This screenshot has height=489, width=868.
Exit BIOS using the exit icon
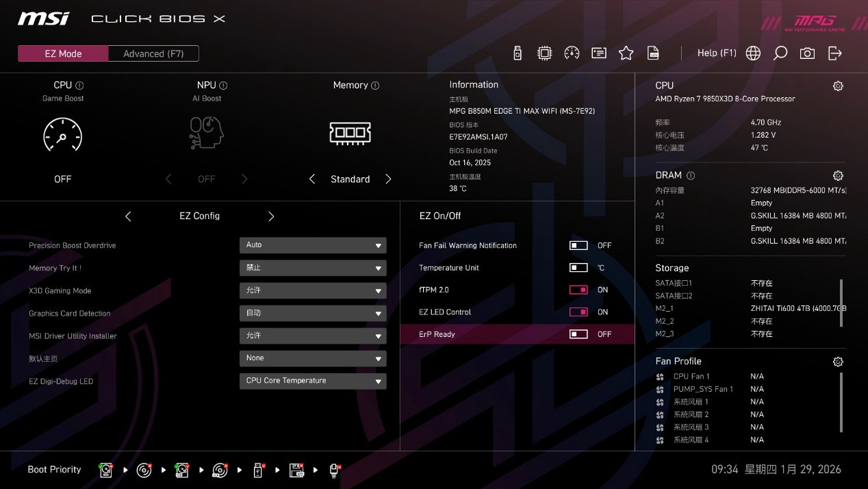(834, 52)
